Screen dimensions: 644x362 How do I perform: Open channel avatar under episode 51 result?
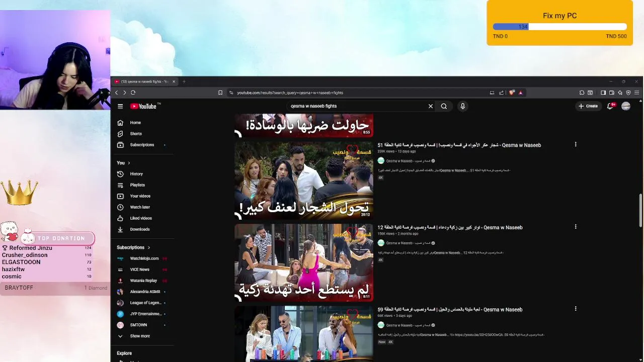tap(381, 161)
